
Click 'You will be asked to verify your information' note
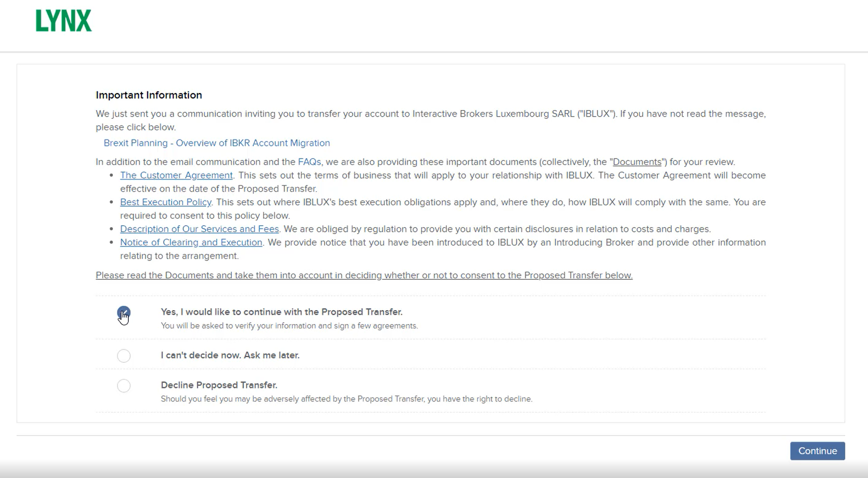tap(289, 326)
